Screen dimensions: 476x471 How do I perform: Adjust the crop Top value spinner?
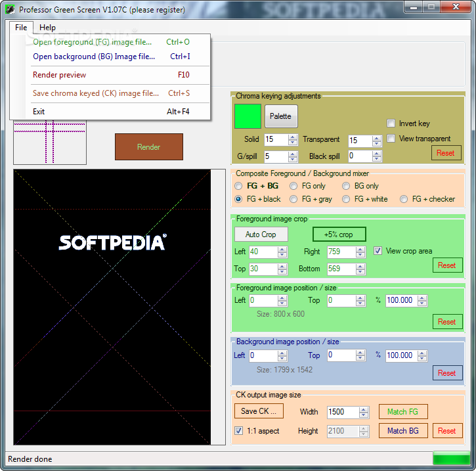[282, 269]
